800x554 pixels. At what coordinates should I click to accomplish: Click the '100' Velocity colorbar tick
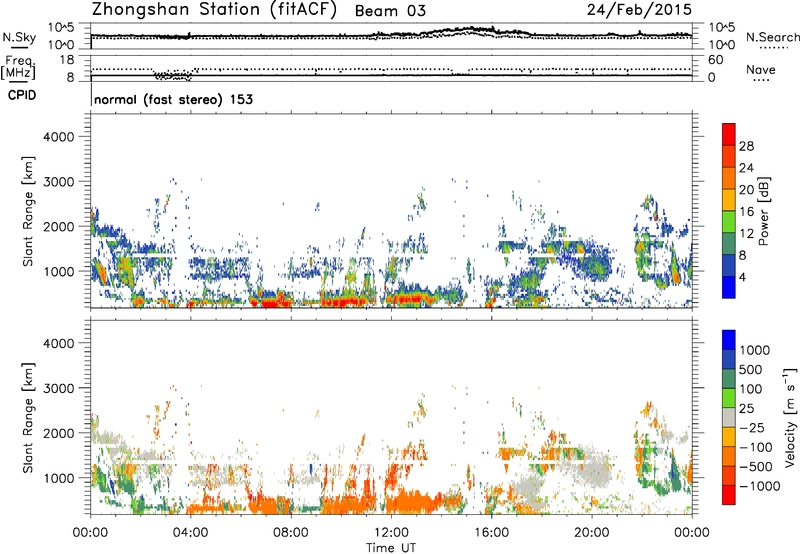click(x=751, y=389)
